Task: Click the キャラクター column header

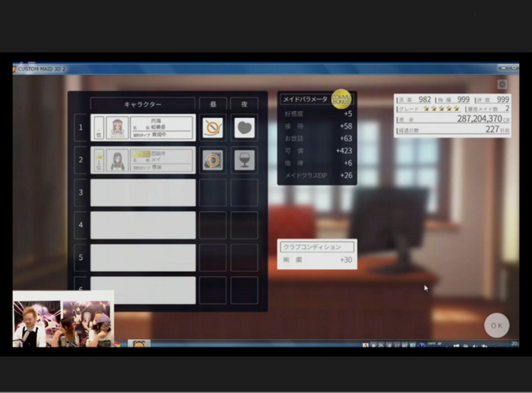Action: 143,104
